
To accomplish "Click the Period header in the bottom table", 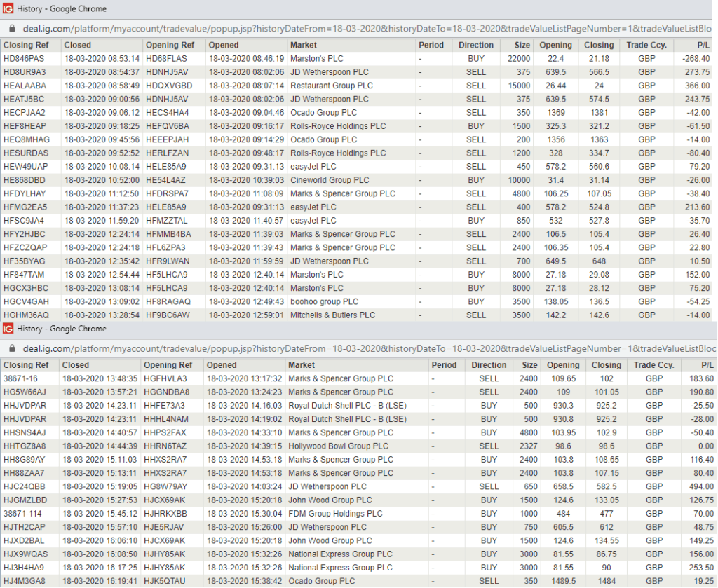I will [x=444, y=364].
